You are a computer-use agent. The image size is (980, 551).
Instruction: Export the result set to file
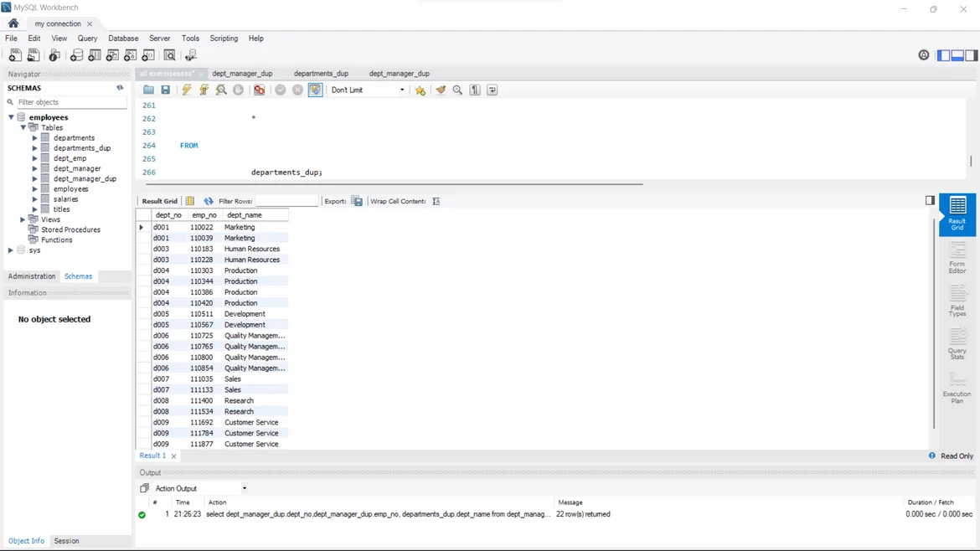point(357,201)
